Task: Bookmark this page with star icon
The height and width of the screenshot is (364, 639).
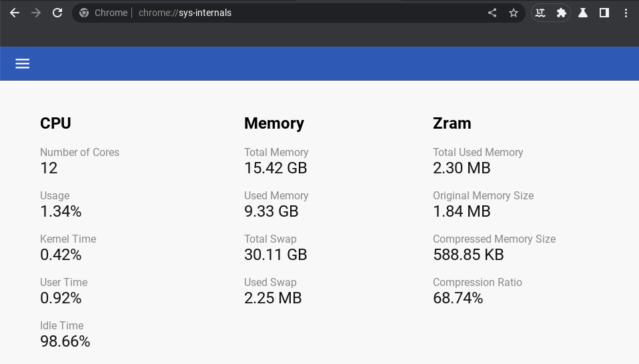Action: pos(514,13)
